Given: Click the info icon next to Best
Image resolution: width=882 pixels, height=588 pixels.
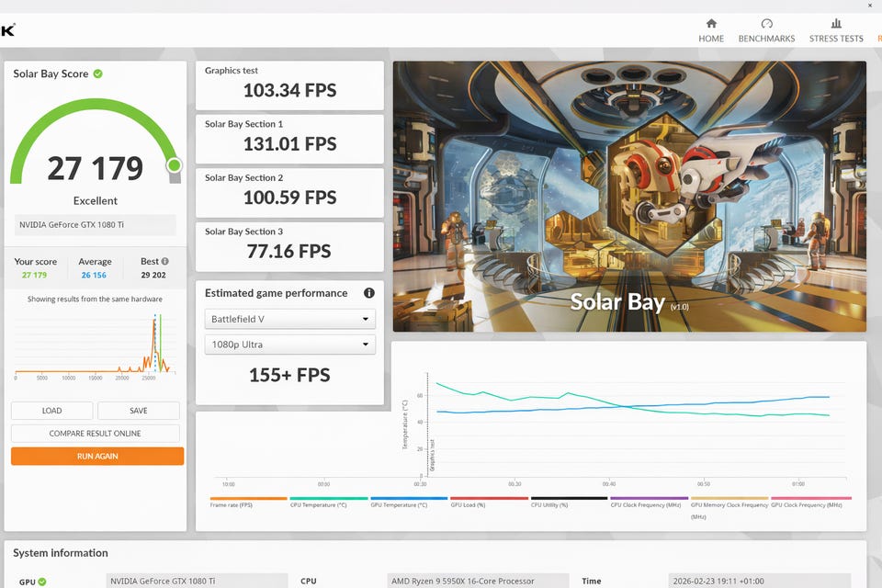Looking at the screenshot, I should (x=164, y=261).
